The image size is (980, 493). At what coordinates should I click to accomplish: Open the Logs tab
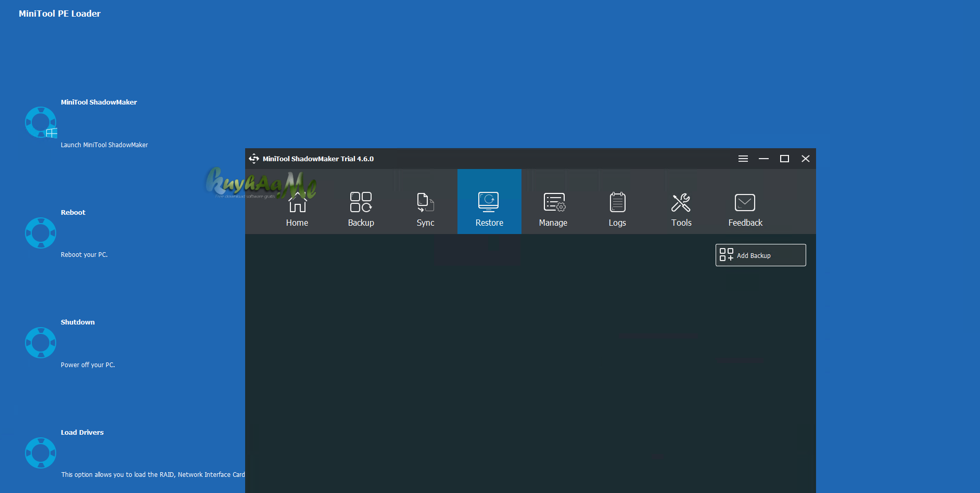pyautogui.click(x=617, y=202)
